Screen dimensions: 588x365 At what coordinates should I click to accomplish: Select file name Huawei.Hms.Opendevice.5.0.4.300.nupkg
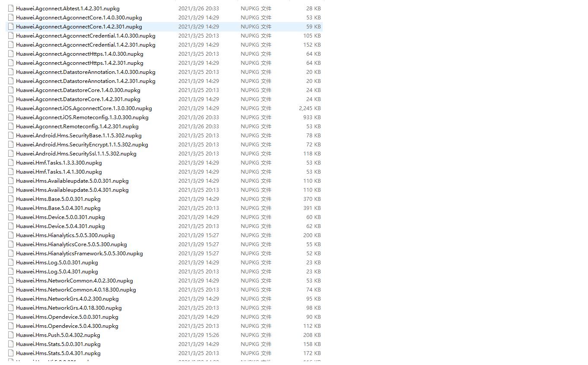[67, 326]
